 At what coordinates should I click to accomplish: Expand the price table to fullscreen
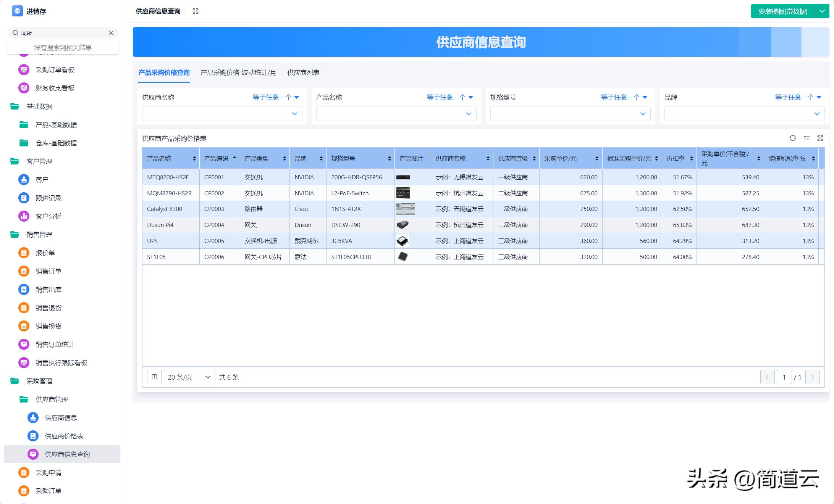point(820,138)
